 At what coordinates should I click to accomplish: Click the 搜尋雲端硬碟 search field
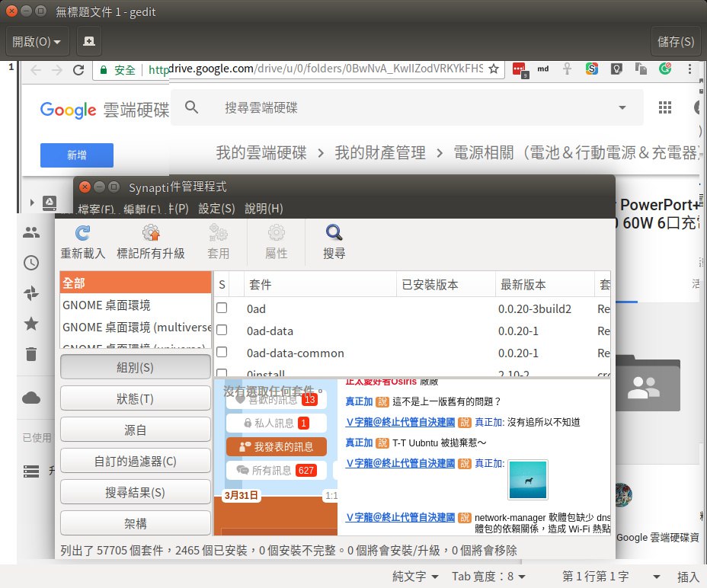coord(406,107)
